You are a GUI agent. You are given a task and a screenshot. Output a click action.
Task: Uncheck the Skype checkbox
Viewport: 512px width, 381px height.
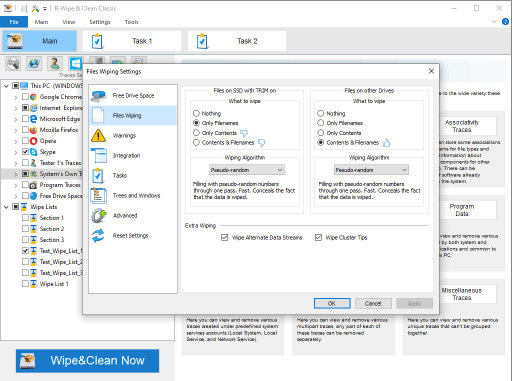25,152
